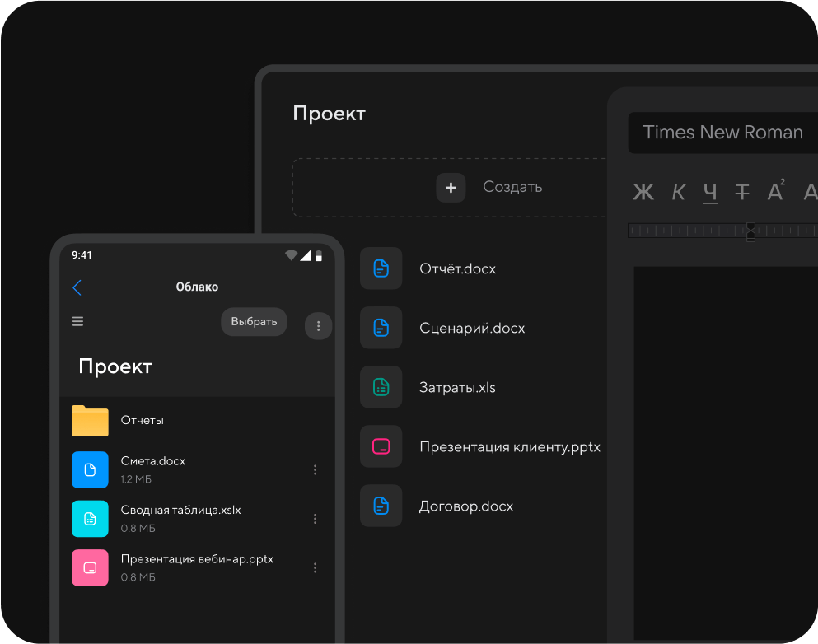The width and height of the screenshot is (818, 644).
Task: Select the Презентация клиенту.pptx file icon
Action: pos(381,446)
